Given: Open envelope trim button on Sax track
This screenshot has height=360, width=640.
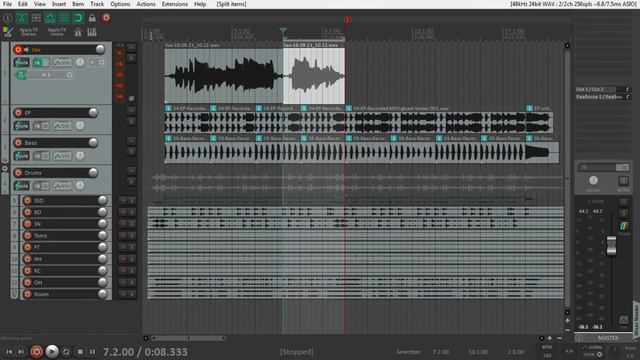Looking at the screenshot, I should pyautogui.click(x=62, y=62).
